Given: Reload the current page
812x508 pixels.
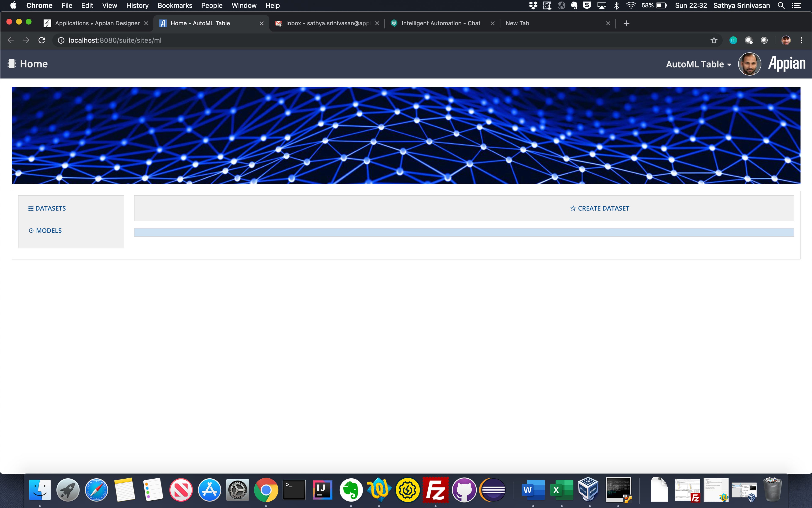Looking at the screenshot, I should point(42,40).
